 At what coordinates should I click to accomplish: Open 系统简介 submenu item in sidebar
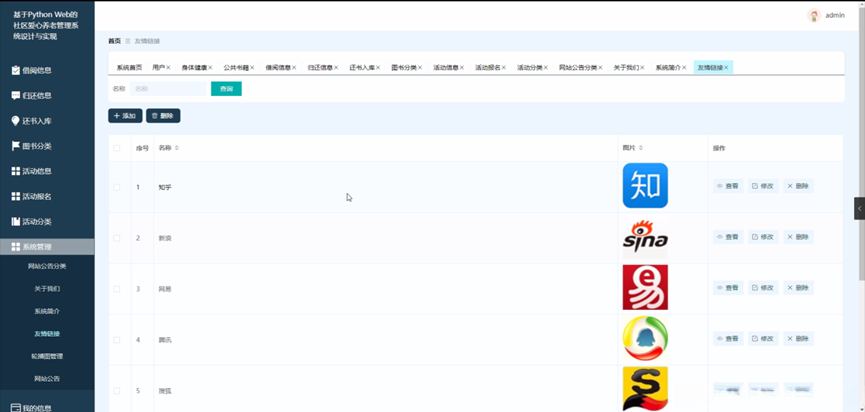click(x=47, y=312)
